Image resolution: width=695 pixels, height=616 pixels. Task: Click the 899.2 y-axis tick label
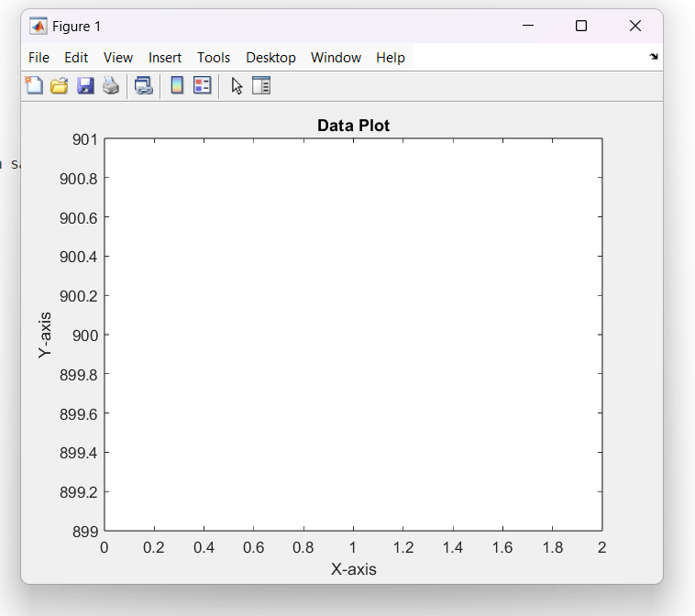(x=79, y=492)
